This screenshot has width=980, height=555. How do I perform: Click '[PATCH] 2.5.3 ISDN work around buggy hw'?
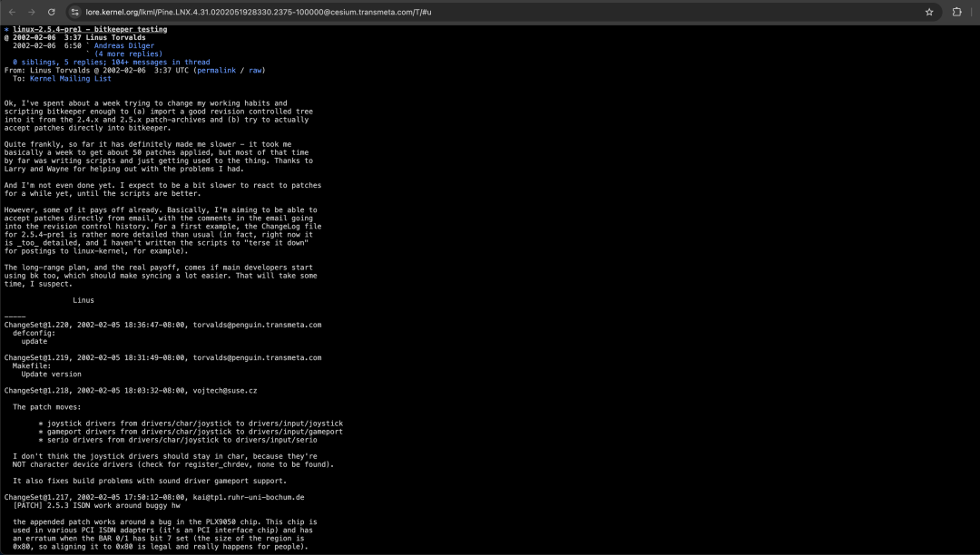96,506
